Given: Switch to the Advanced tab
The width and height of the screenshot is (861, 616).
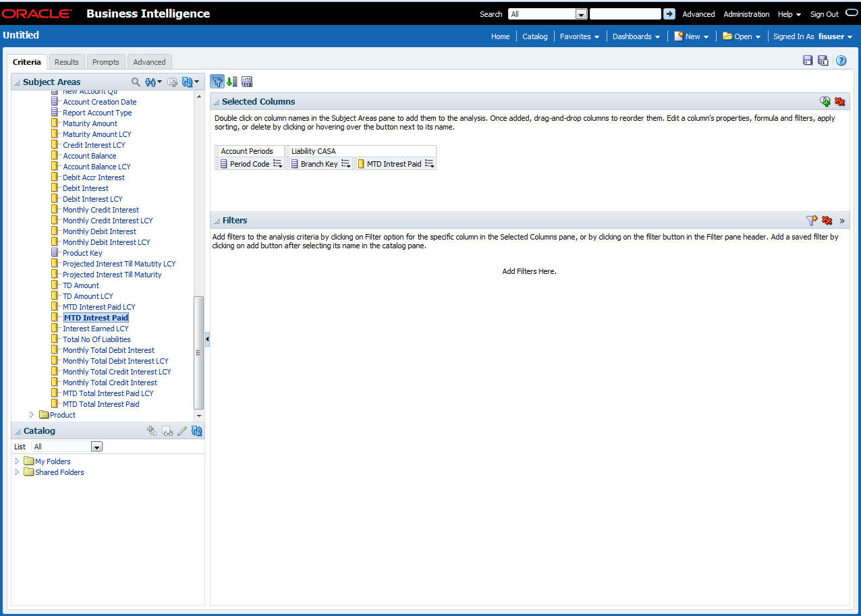Looking at the screenshot, I should pos(149,62).
